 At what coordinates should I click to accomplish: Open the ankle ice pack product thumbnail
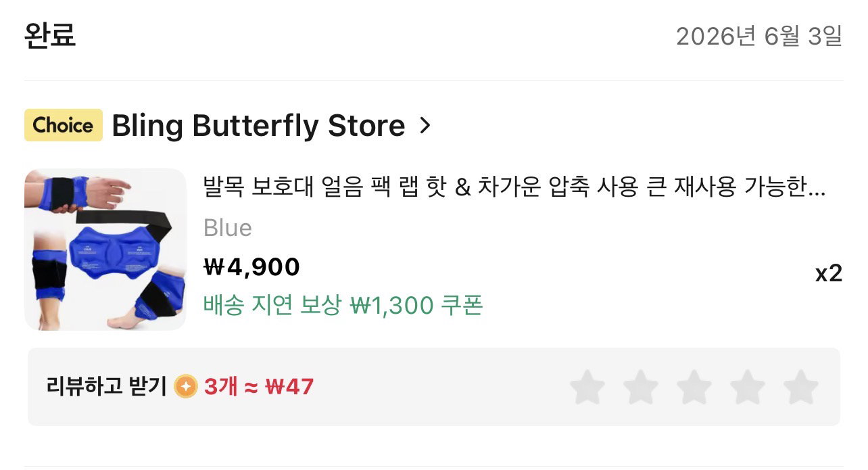105,250
